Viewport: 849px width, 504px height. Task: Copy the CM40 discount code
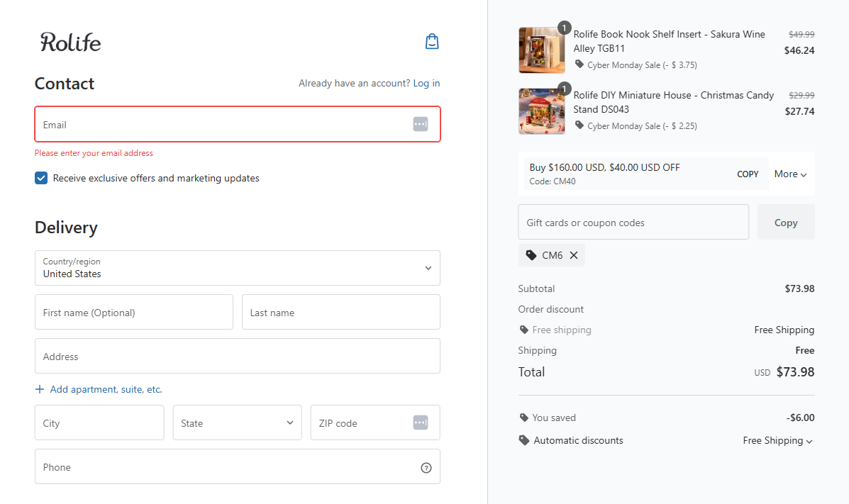coord(748,174)
